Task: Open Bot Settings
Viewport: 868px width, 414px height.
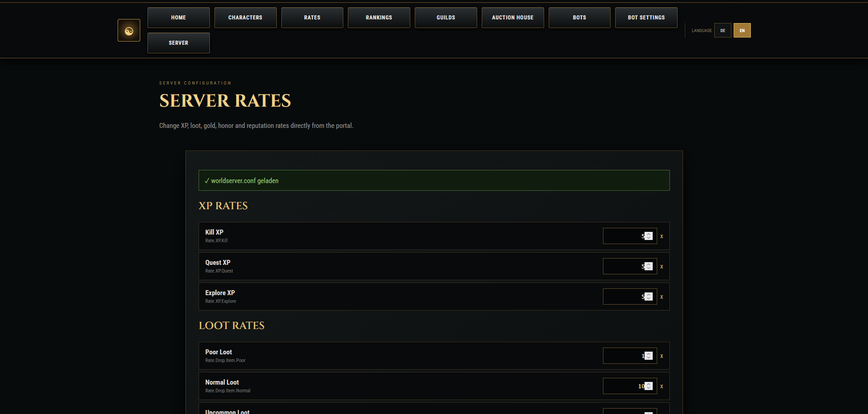Action: pyautogui.click(x=646, y=18)
